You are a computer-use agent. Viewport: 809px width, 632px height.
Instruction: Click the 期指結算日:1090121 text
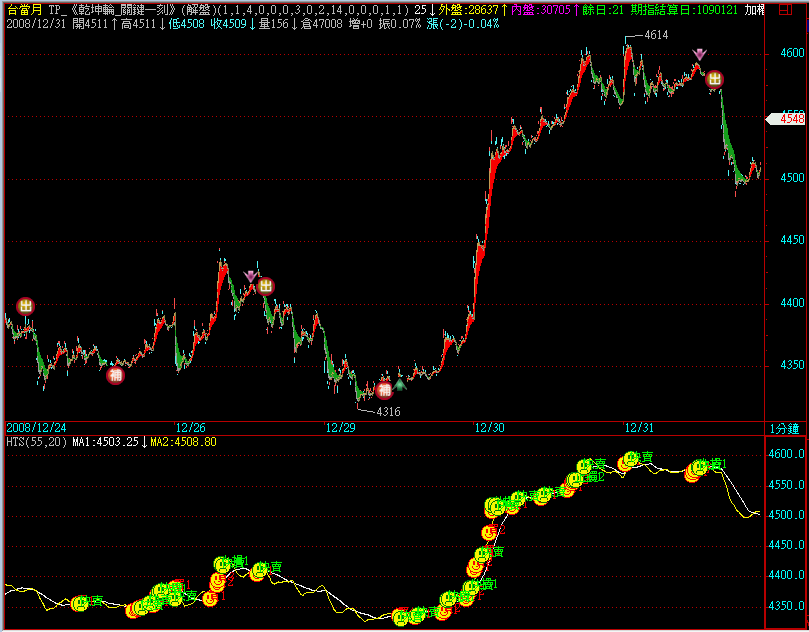(x=684, y=10)
